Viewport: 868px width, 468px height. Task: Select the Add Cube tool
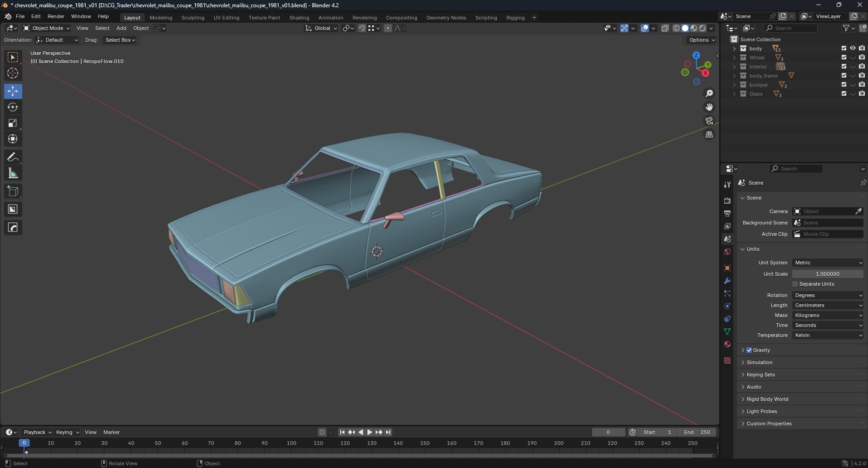(x=13, y=191)
